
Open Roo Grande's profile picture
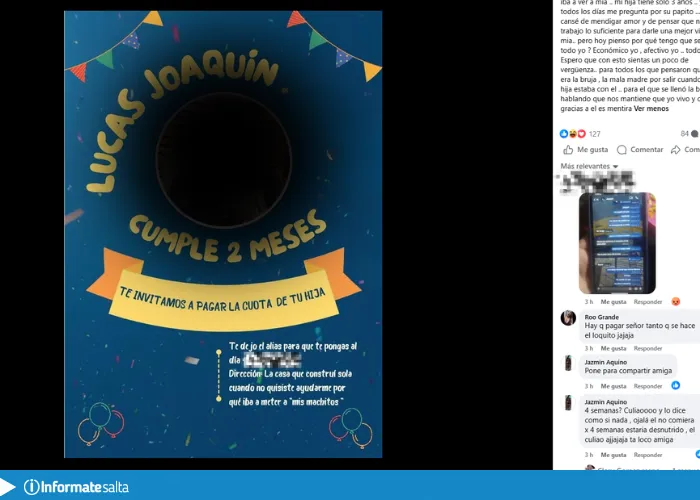[568, 318]
